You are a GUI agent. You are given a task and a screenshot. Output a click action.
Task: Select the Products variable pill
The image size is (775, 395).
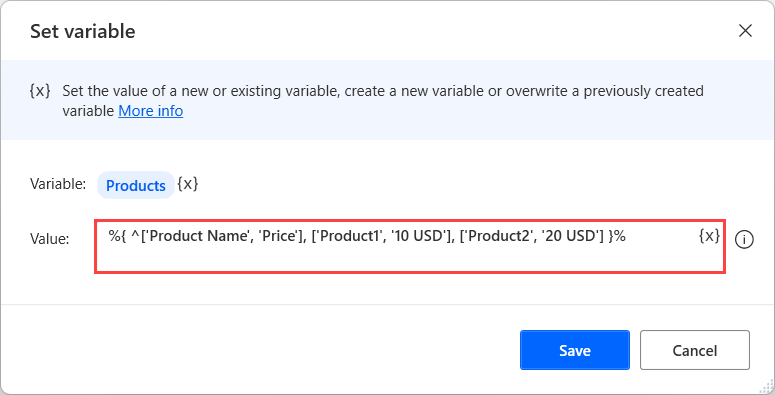point(136,185)
